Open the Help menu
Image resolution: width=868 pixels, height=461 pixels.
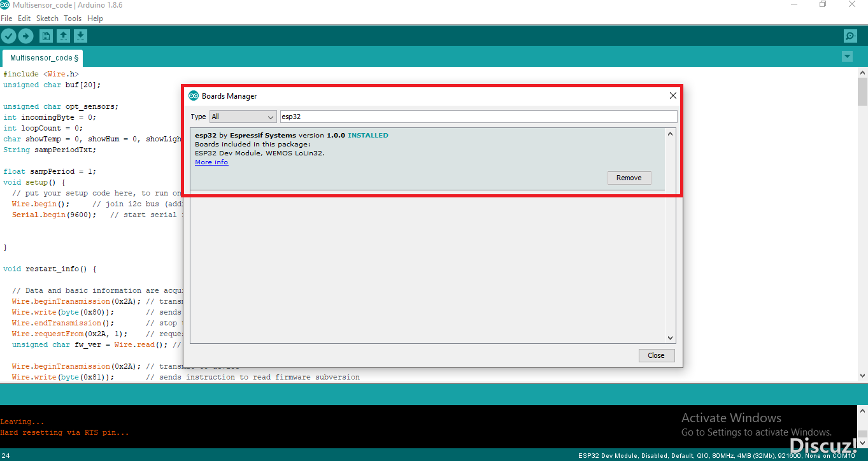(x=95, y=18)
